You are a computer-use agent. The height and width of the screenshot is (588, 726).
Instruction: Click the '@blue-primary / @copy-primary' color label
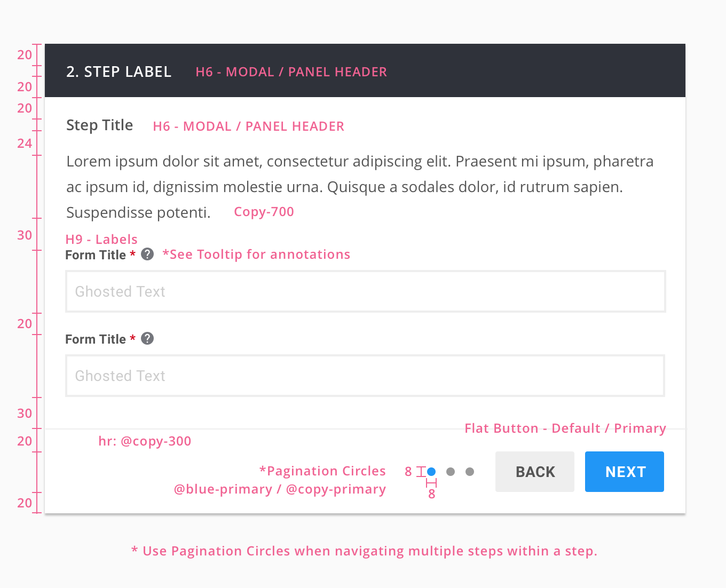(280, 489)
